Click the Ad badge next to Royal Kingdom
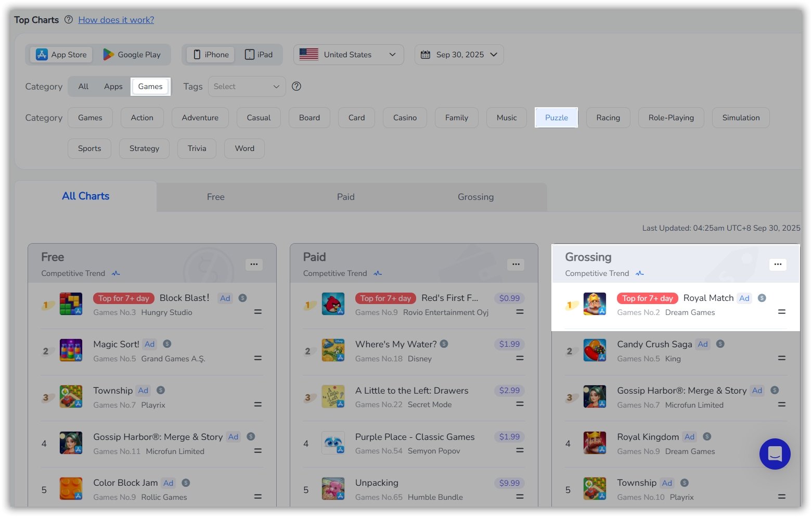Image resolution: width=812 pixels, height=517 pixels. [689, 437]
